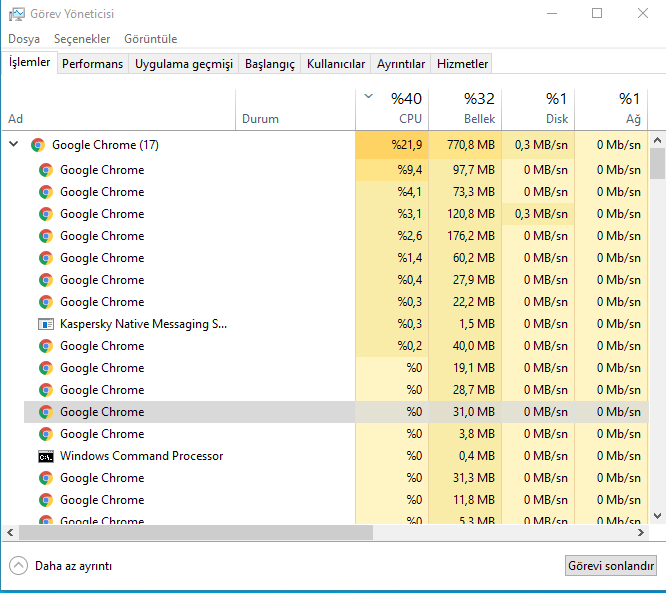Click the Chrome icon in the 120,8 MB row
This screenshot has height=593, width=666.
click(46, 214)
